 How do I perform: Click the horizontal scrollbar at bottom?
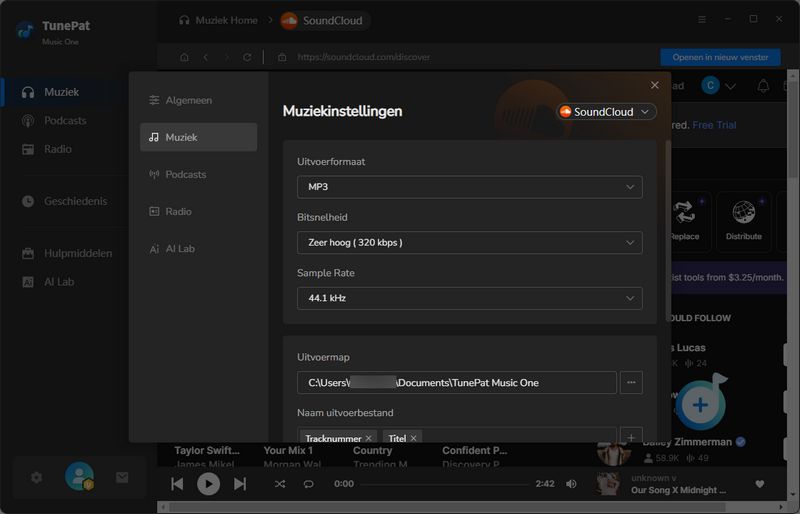coord(446,507)
